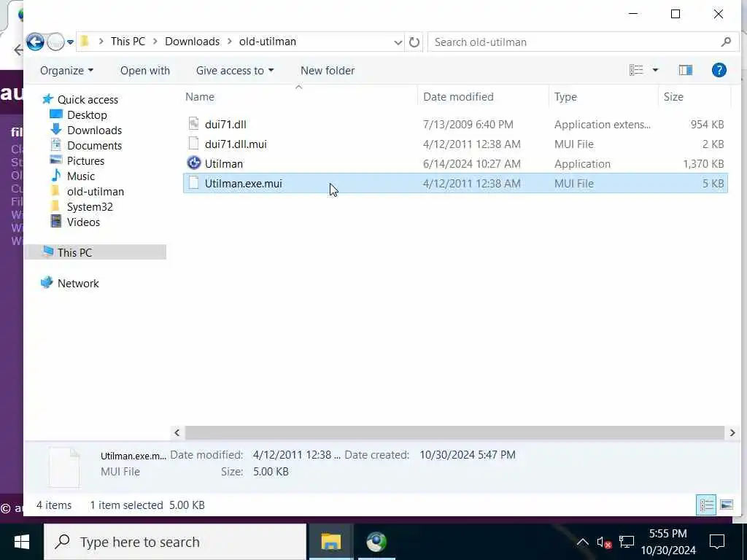
Task: Select the dui71.dll.mui file icon
Action: point(193,144)
